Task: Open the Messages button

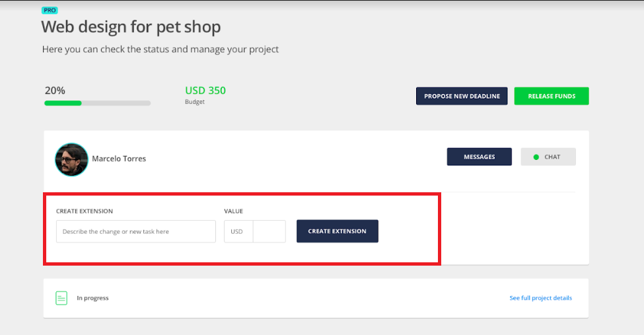Action: [x=479, y=157]
